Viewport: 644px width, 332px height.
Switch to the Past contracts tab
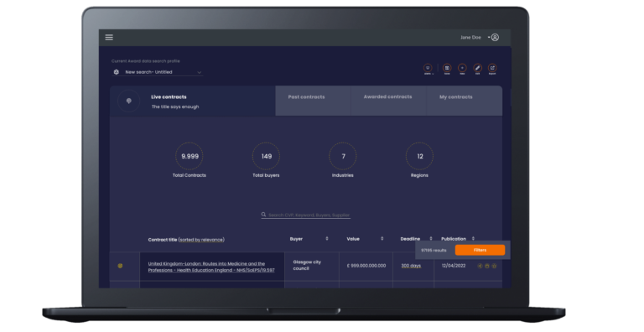pyautogui.click(x=313, y=101)
